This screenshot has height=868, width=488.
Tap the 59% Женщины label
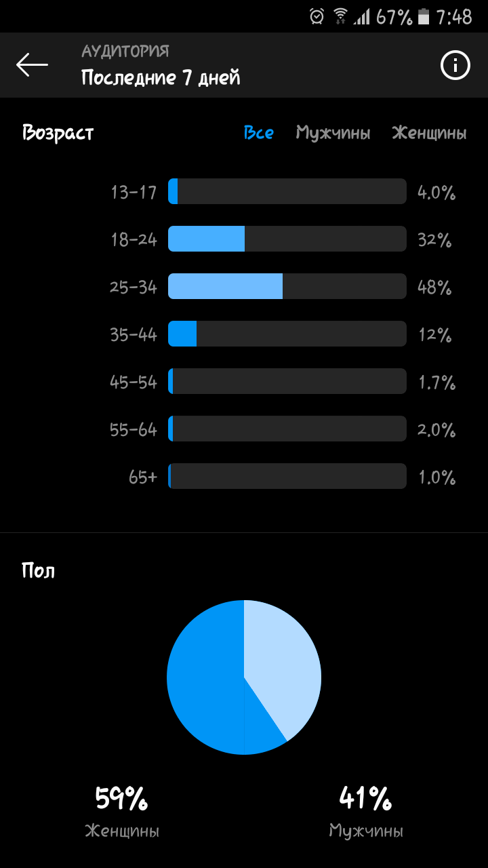(122, 812)
